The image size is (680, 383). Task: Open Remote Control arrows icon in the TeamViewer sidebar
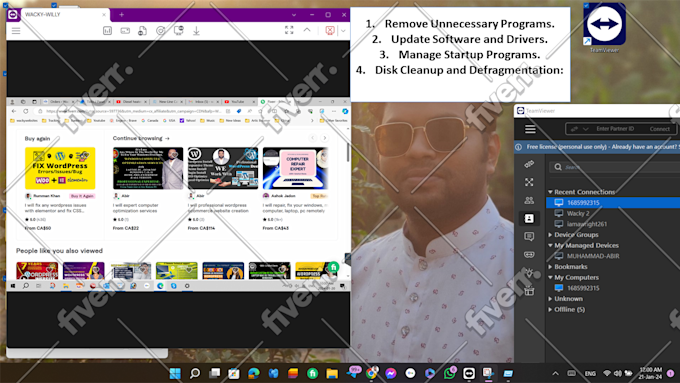point(529,164)
